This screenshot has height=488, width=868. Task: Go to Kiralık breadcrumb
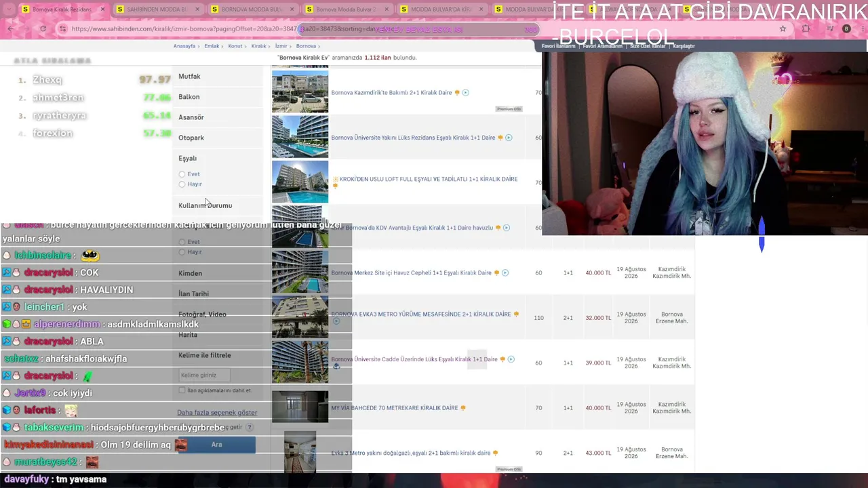[259, 46]
